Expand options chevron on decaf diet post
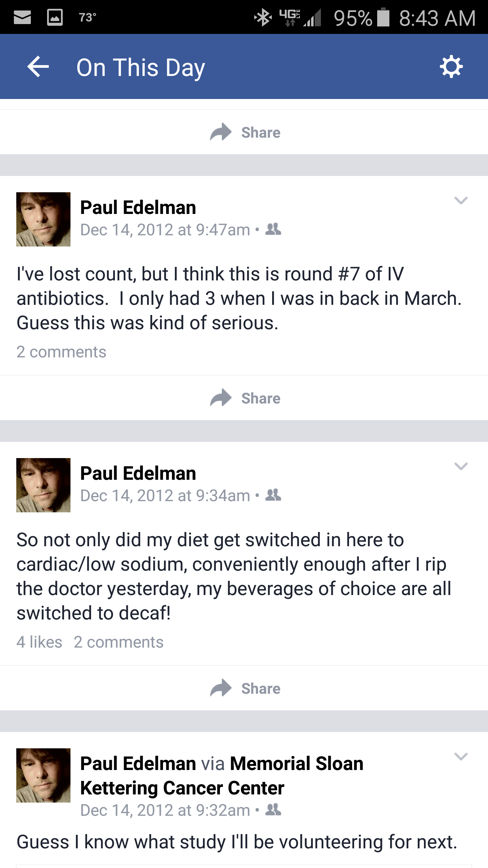 pyautogui.click(x=461, y=466)
